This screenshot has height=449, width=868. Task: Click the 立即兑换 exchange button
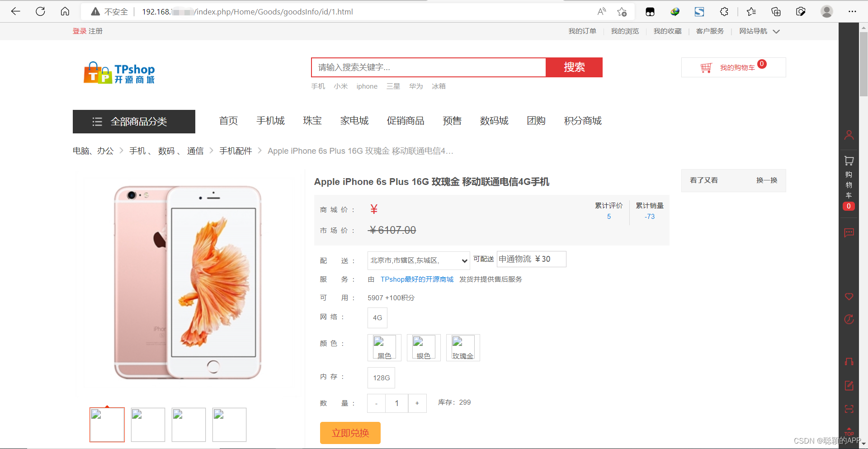coord(350,433)
